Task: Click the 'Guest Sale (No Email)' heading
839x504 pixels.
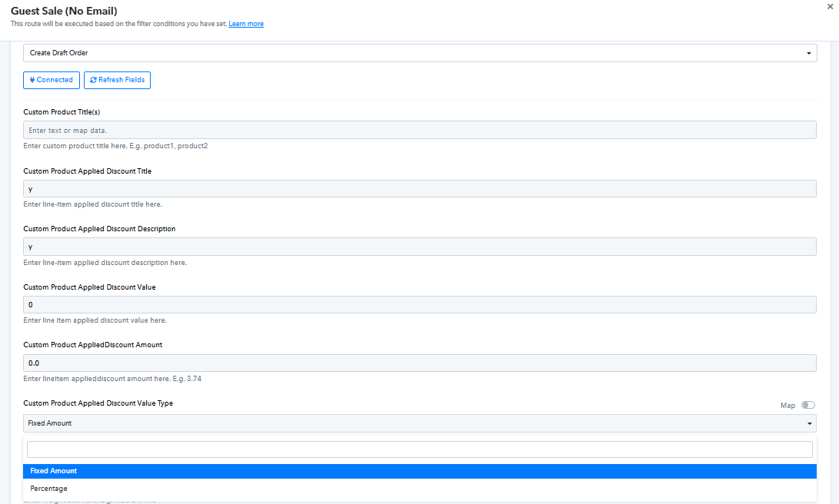Action: tap(64, 11)
